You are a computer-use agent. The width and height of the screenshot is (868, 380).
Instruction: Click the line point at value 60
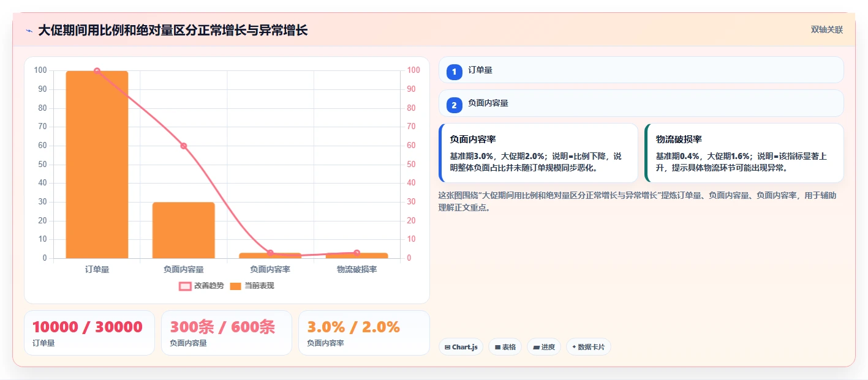click(184, 146)
